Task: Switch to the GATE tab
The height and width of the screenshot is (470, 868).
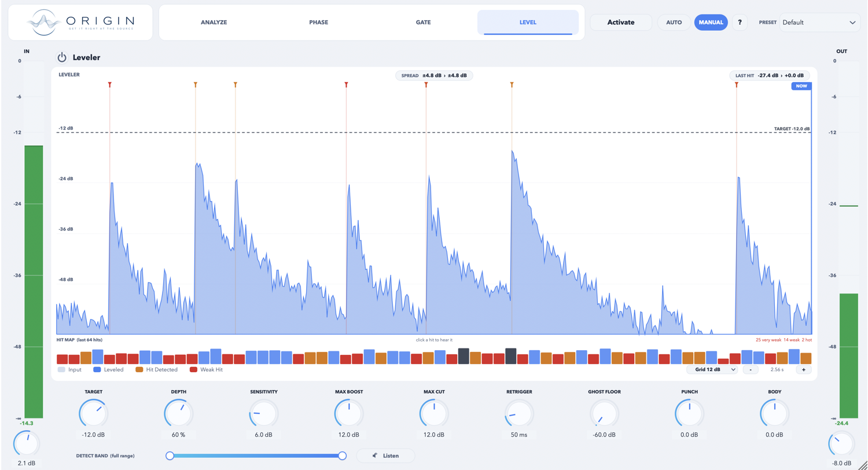Action: tap(423, 23)
